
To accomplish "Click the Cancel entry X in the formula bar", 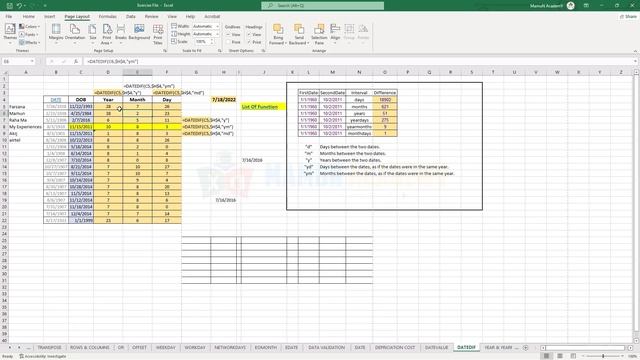I will 52,61.
